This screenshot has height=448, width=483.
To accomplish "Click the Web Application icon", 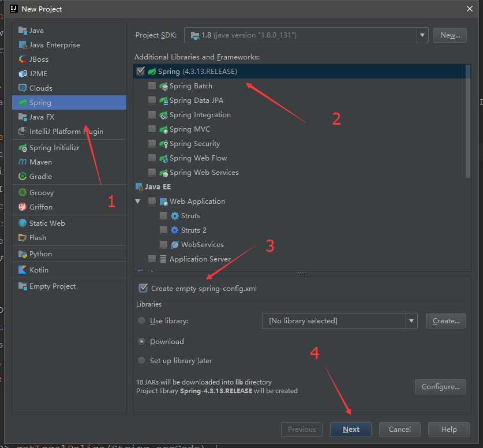I will tap(163, 201).
